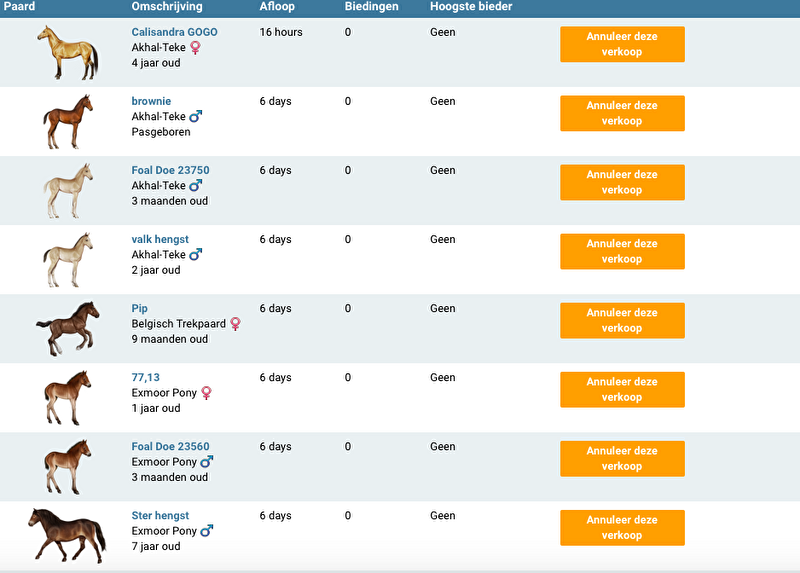Image resolution: width=800 pixels, height=573 pixels.
Task: Click the male gender icon in brownie's row
Action: 196,116
